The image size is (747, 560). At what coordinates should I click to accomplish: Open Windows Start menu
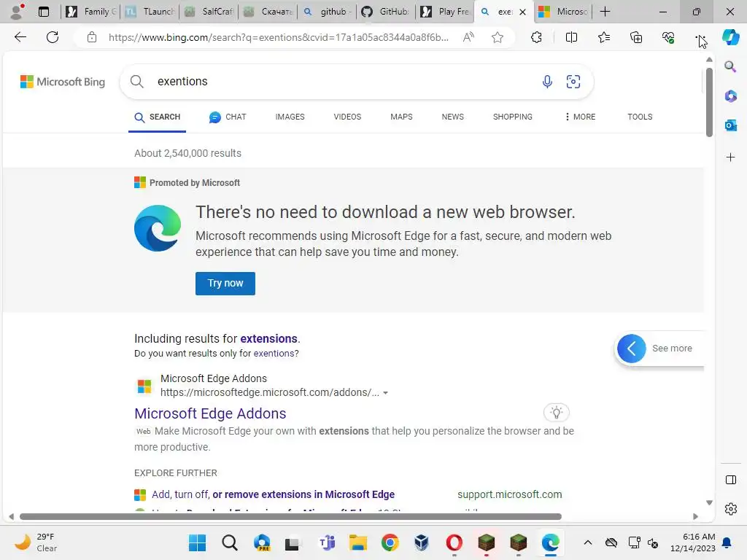pos(197,542)
